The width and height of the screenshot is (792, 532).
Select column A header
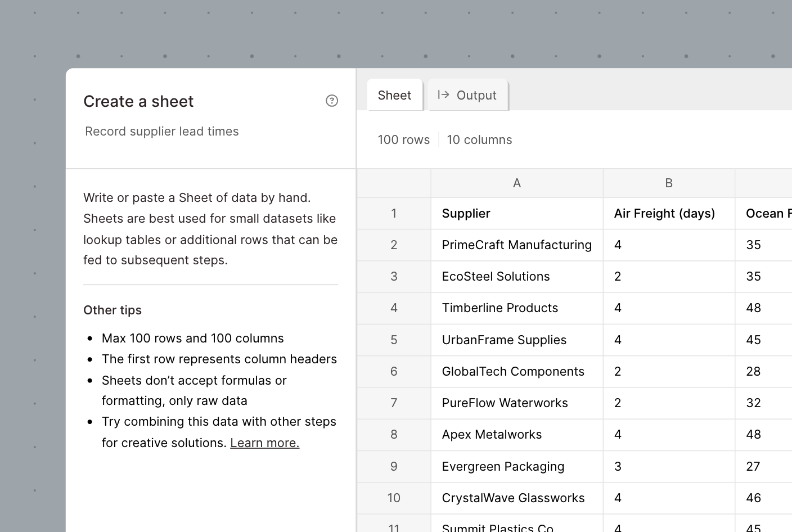tap(517, 183)
